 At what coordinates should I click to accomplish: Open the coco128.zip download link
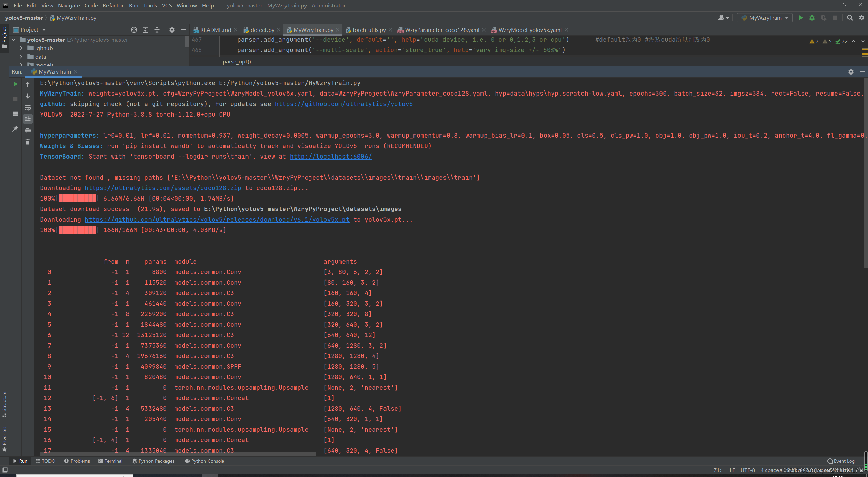pyautogui.click(x=163, y=188)
